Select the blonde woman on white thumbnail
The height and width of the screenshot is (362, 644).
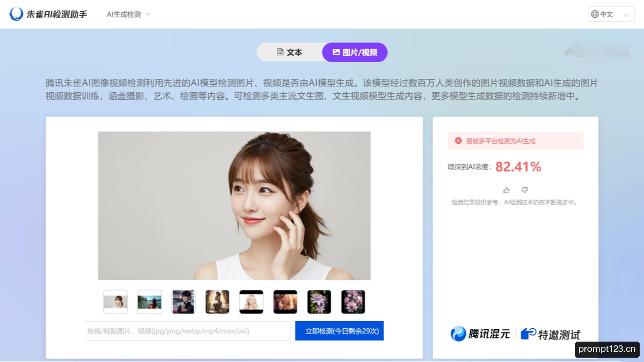(251, 302)
